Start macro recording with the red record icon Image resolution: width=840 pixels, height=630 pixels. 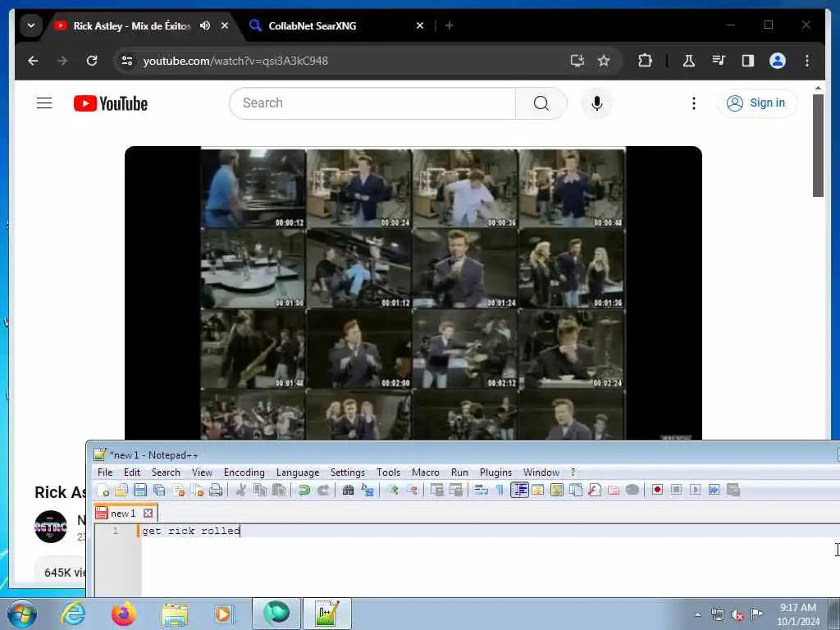(x=657, y=491)
